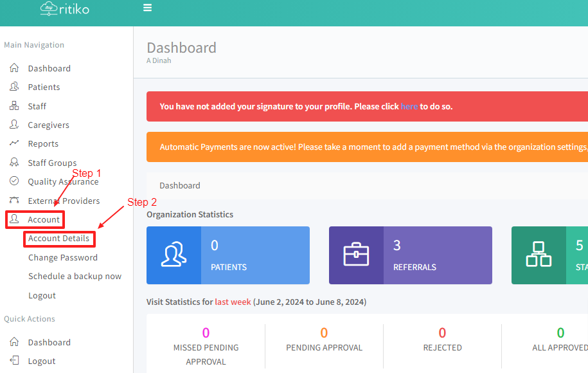This screenshot has width=588, height=373.
Task: Click the hamburger menu toggle icon
Action: point(147,8)
